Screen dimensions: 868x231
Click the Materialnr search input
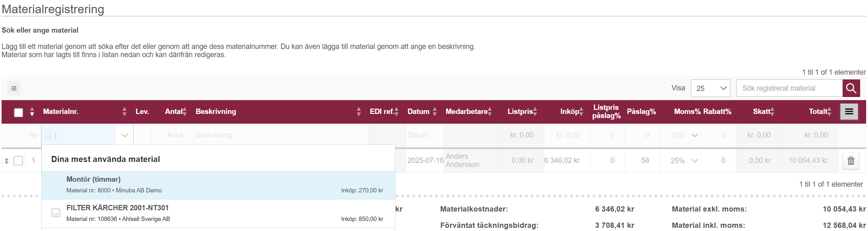pos(84,135)
